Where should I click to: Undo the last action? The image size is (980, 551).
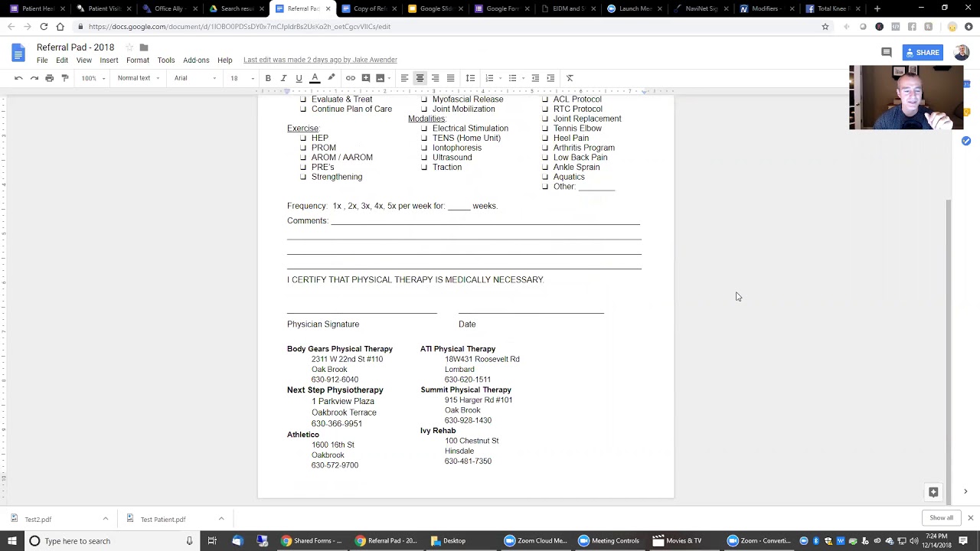coord(18,77)
